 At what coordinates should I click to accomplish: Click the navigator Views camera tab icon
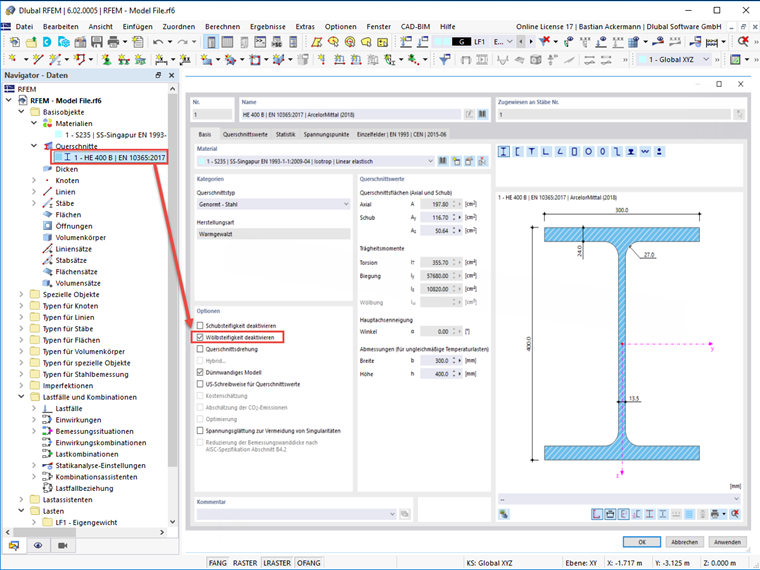tap(63, 546)
